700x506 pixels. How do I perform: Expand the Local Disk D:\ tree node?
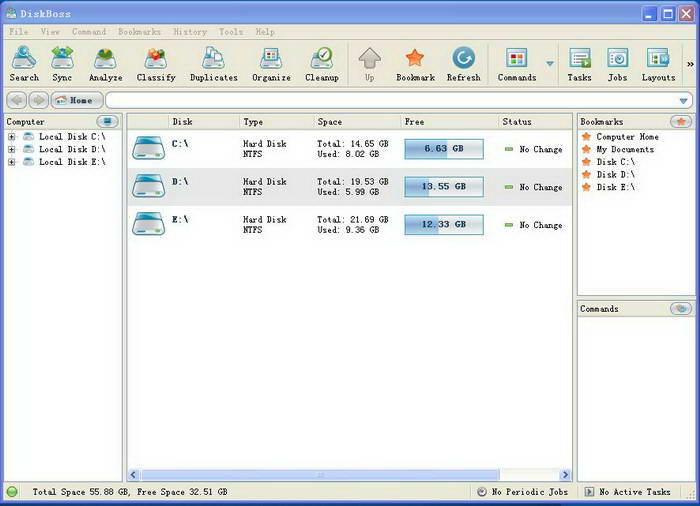tap(12, 149)
